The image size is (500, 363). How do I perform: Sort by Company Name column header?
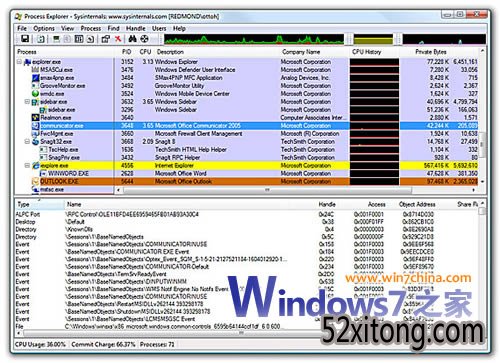coord(301,52)
